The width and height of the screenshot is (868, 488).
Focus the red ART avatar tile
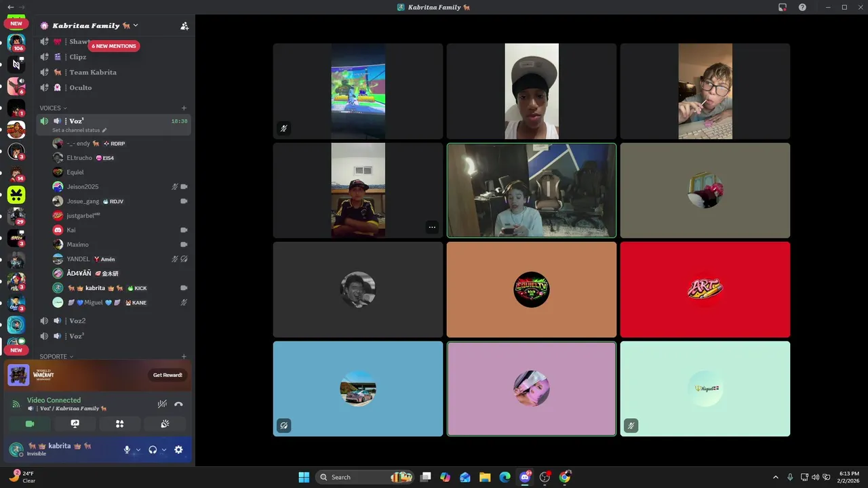coord(705,289)
